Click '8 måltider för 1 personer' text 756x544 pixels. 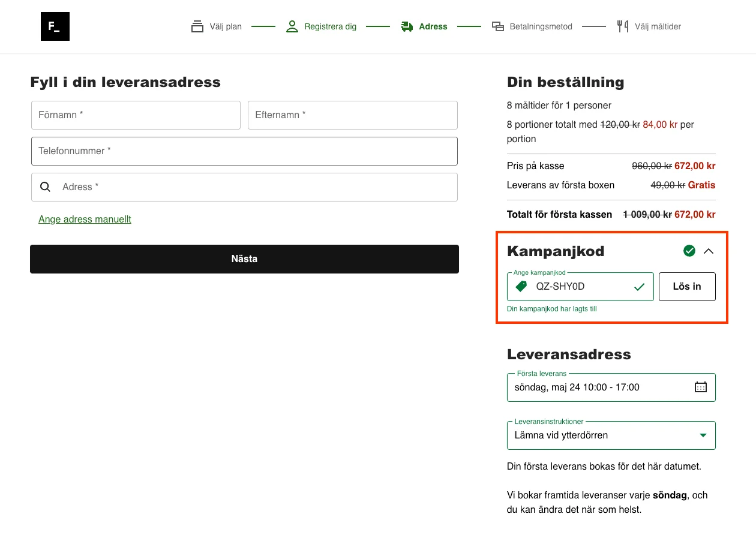point(559,106)
